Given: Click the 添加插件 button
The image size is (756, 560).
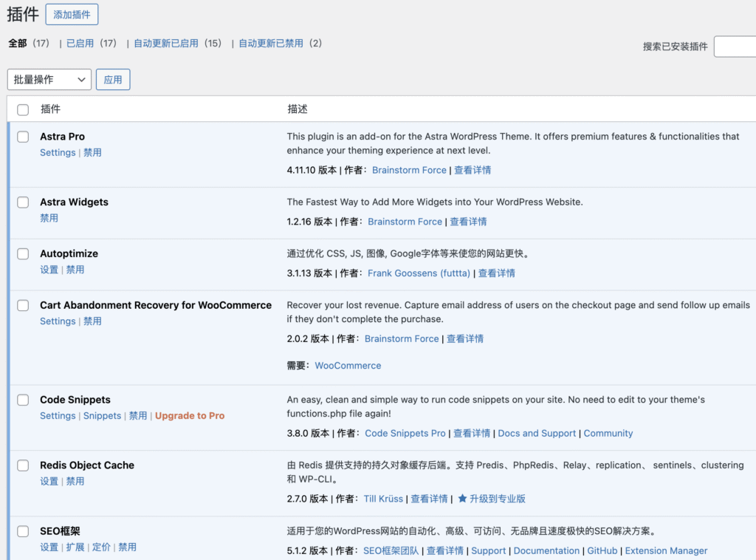Looking at the screenshot, I should tap(72, 15).
